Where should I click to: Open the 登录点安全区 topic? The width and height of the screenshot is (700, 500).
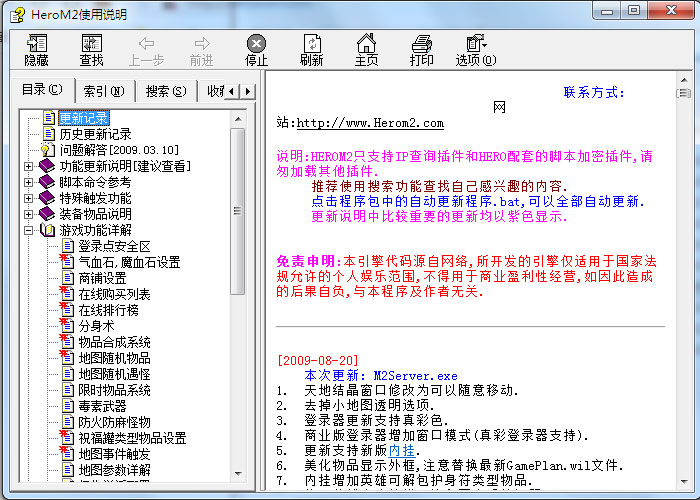pyautogui.click(x=114, y=246)
